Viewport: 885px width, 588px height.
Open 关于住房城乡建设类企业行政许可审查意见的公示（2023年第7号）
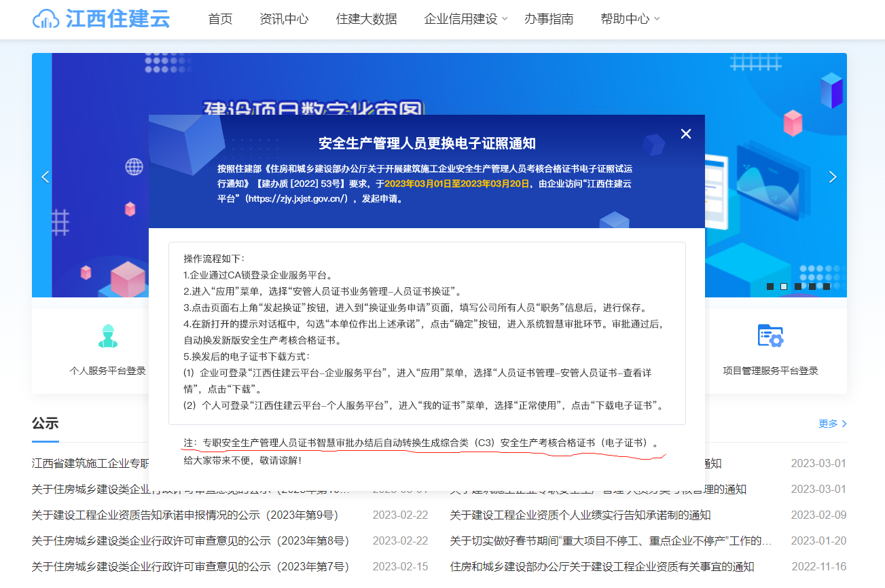pos(190,567)
